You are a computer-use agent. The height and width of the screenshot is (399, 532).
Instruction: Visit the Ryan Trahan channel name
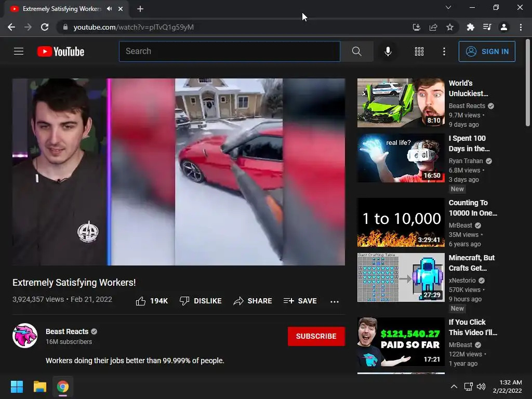click(465, 161)
